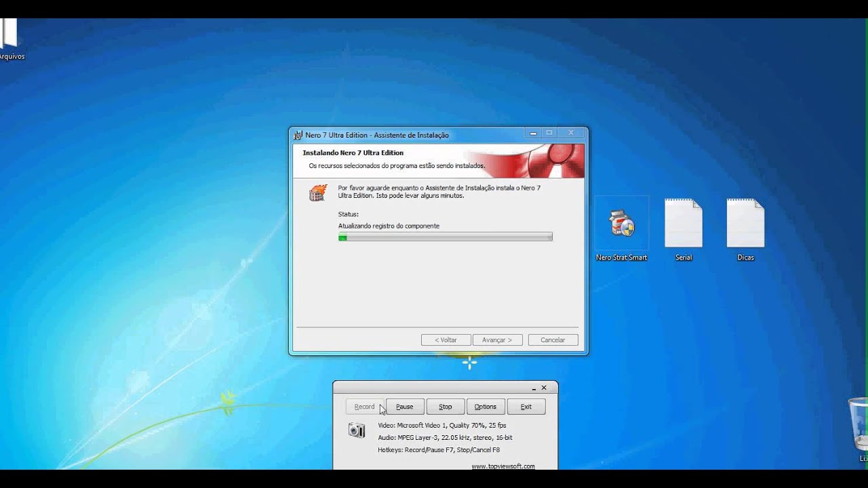This screenshot has height=488, width=868.
Task: Click the 'Status:' label in installer
Action: (x=349, y=214)
